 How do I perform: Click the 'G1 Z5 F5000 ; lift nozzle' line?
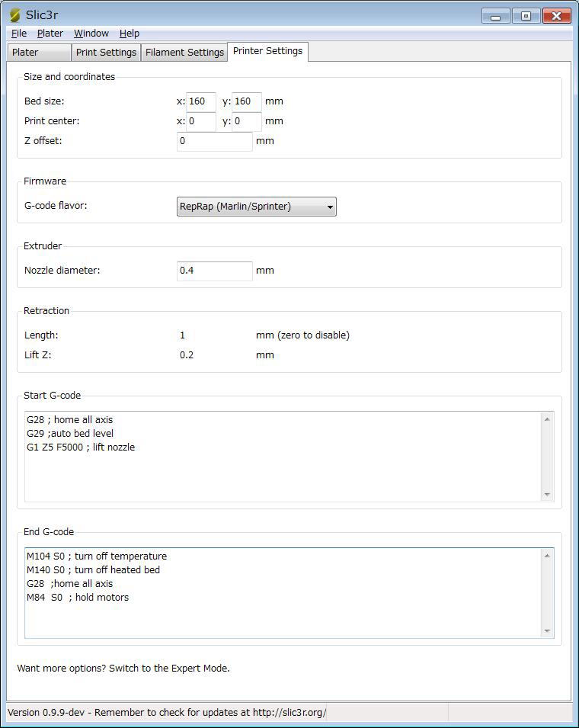[x=81, y=447]
